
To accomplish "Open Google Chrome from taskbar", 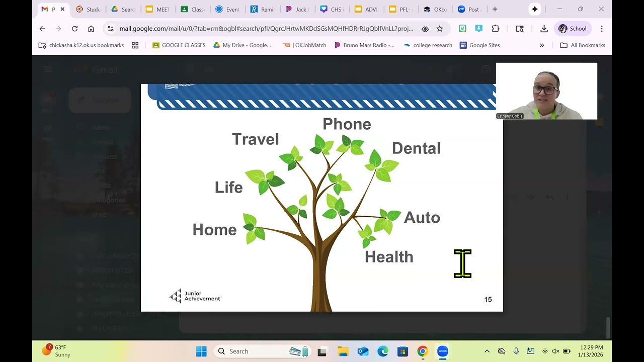I will (423, 351).
